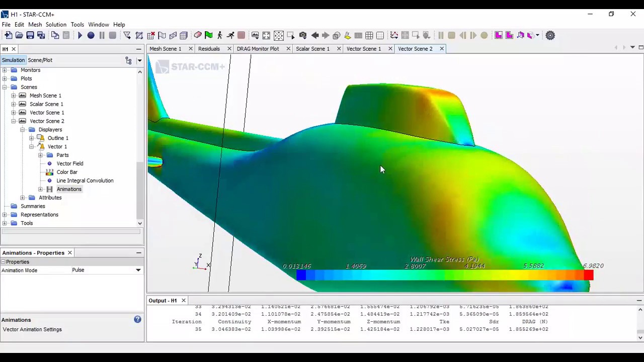Select the Scene/Plot panel tab
The width and height of the screenshot is (644, 362).
click(40, 60)
